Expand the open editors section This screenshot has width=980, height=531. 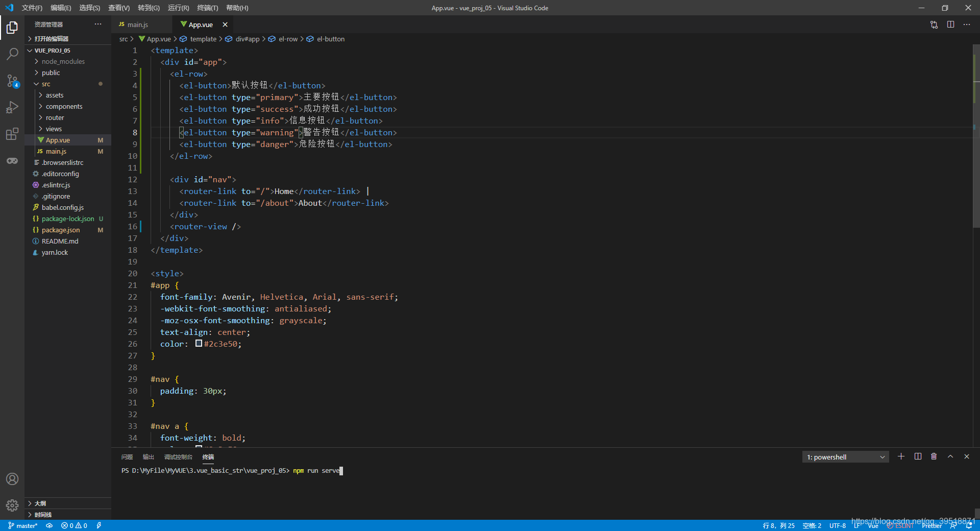(67, 39)
